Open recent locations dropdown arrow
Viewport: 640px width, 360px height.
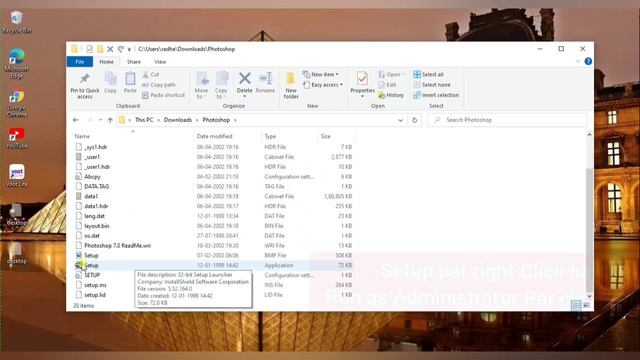(x=100, y=120)
